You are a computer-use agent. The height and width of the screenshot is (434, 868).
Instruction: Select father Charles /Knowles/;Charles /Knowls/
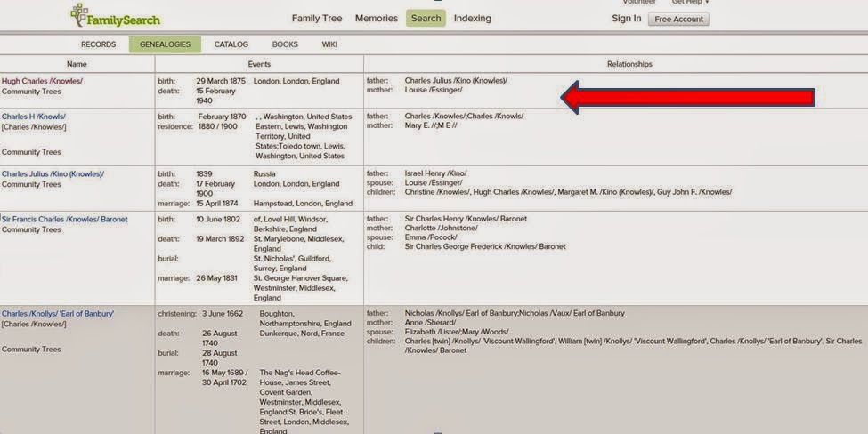(464, 117)
